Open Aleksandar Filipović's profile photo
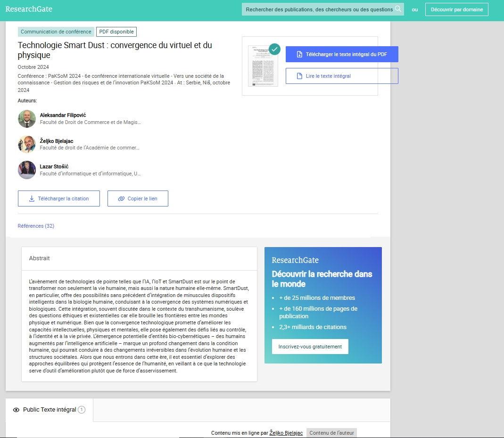Viewport: 504px width, 438px height. pyautogui.click(x=27, y=119)
